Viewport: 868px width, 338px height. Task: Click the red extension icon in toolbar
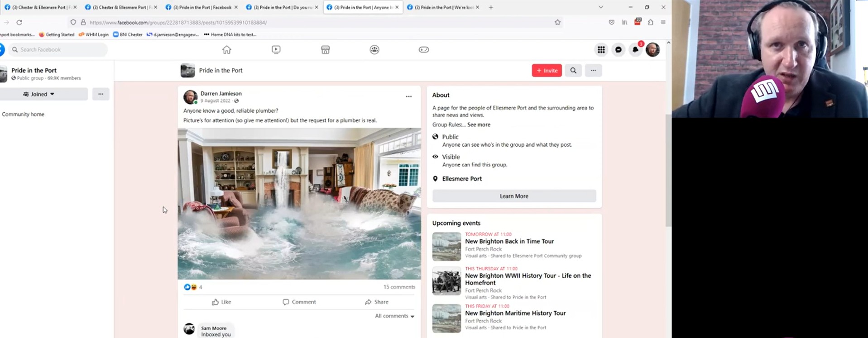click(x=638, y=22)
